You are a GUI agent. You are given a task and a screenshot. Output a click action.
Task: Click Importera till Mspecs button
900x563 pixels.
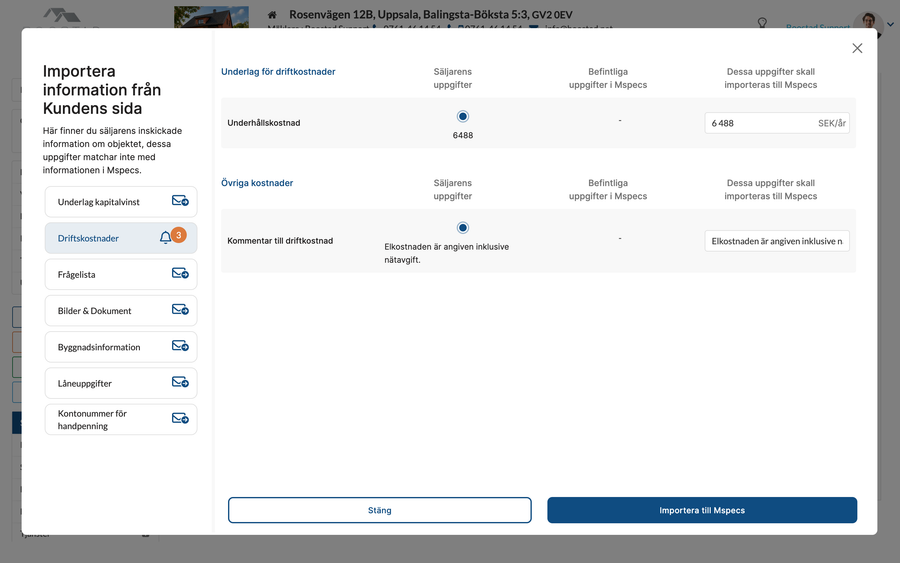[702, 510]
